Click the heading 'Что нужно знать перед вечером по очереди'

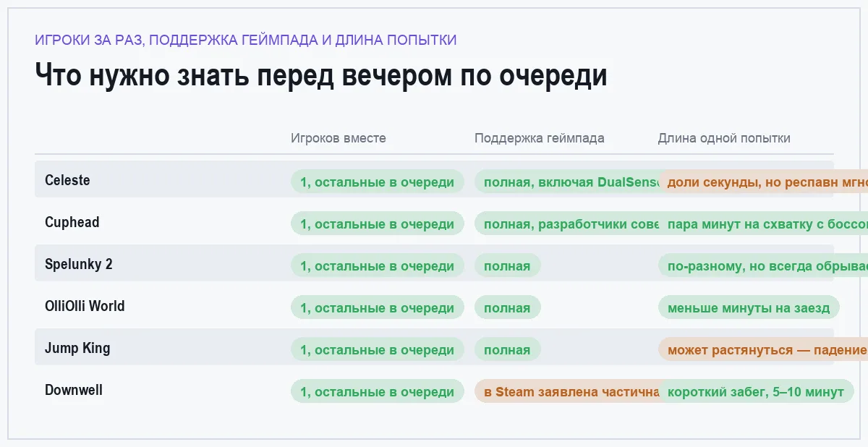tap(321, 75)
